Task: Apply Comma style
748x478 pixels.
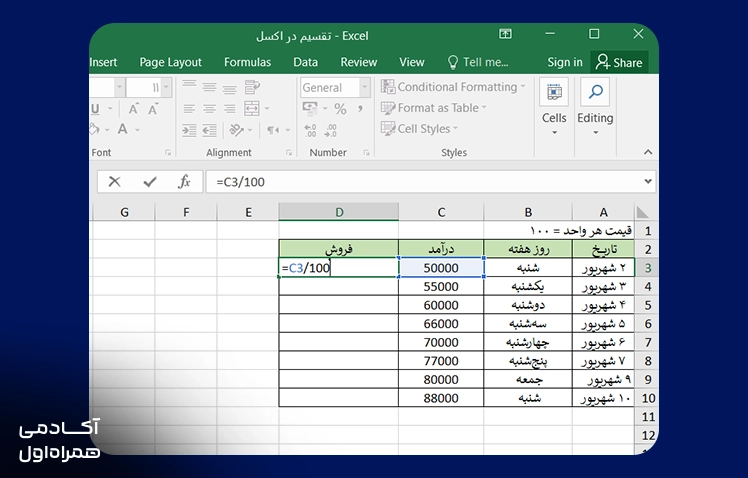Action: click(x=361, y=109)
